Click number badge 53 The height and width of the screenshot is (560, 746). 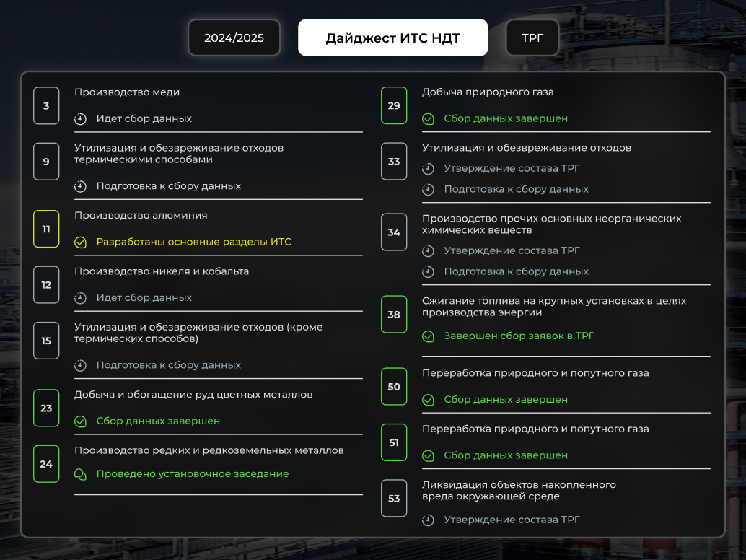tap(394, 499)
